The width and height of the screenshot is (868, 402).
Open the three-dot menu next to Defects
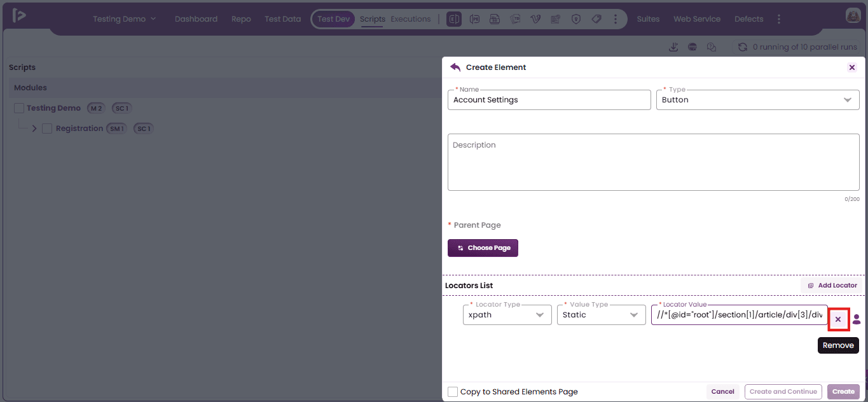point(779,19)
